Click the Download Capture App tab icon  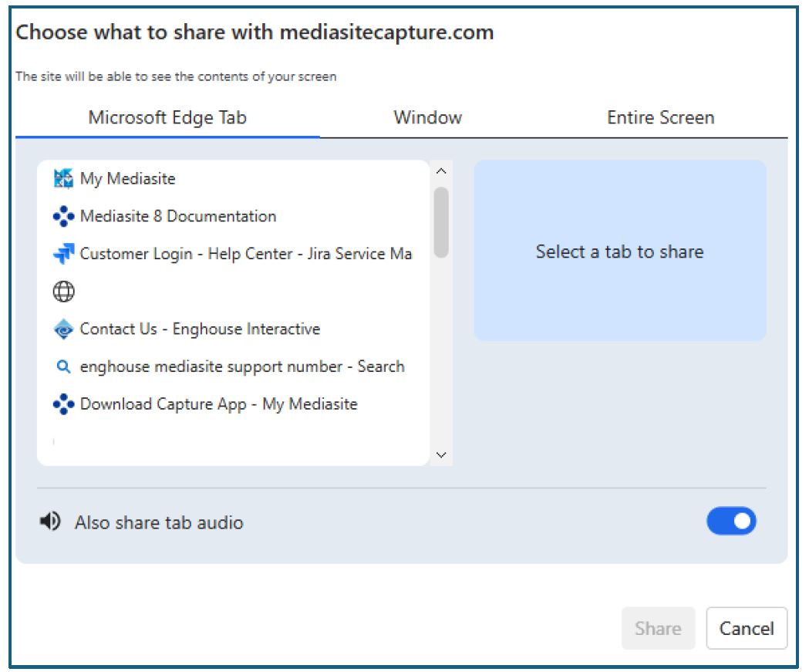click(63, 404)
